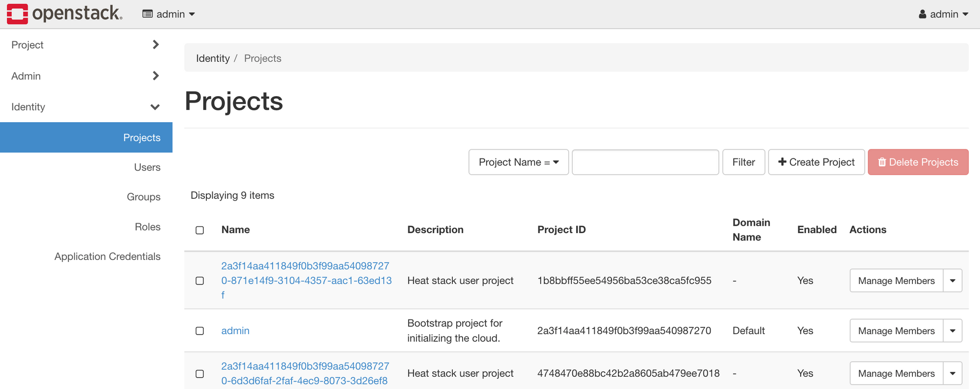The height and width of the screenshot is (389, 980).
Task: Click the trash Delete Projects button
Action: [x=918, y=162]
